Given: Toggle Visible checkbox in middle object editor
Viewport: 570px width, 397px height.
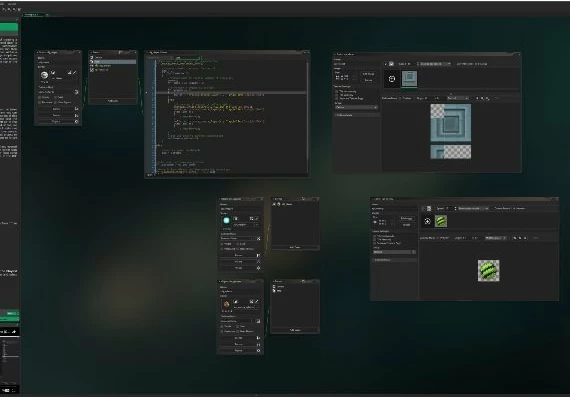Looking at the screenshot, I should click(222, 244).
